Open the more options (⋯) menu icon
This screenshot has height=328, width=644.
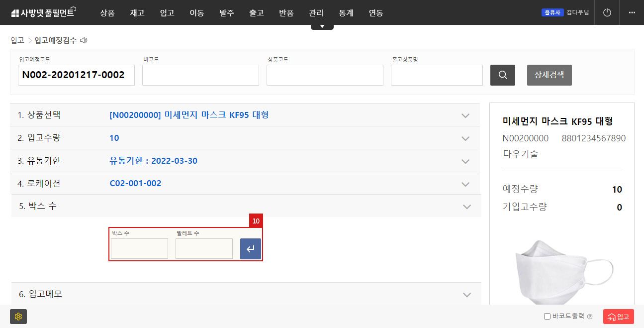tap(633, 12)
